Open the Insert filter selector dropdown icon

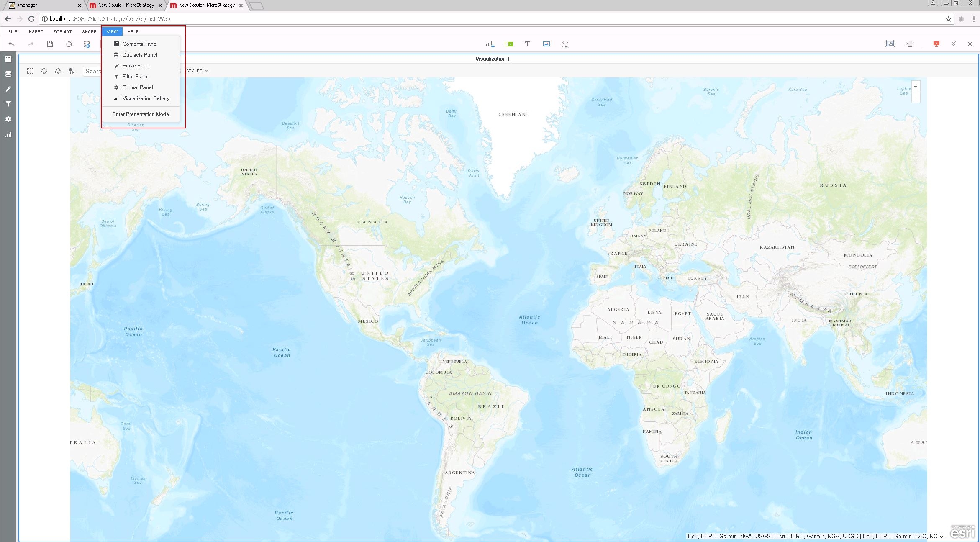pos(508,44)
